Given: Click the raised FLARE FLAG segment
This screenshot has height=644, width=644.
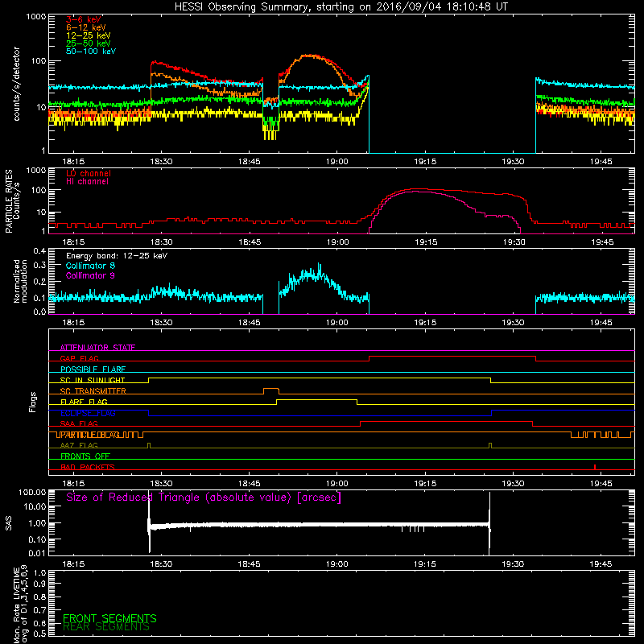Looking at the screenshot, I should click(316, 399).
